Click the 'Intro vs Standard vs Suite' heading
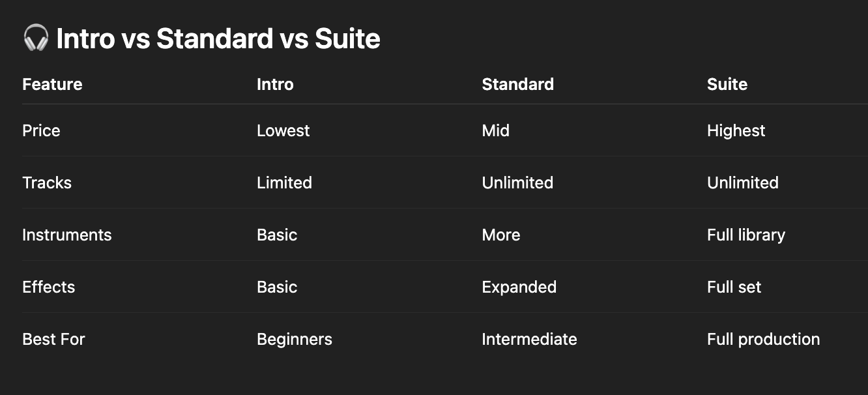 pos(218,38)
